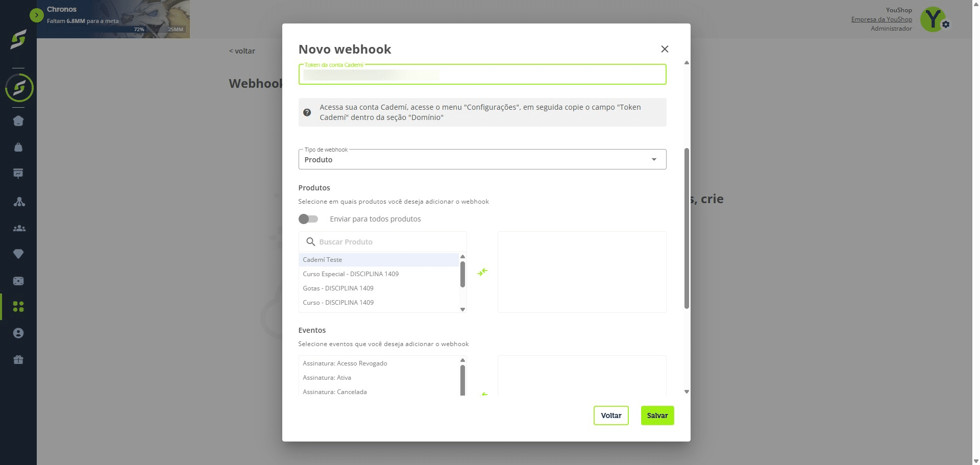Close the Novo webhook dialog
Image resolution: width=980 pixels, height=465 pixels.
[x=665, y=49]
